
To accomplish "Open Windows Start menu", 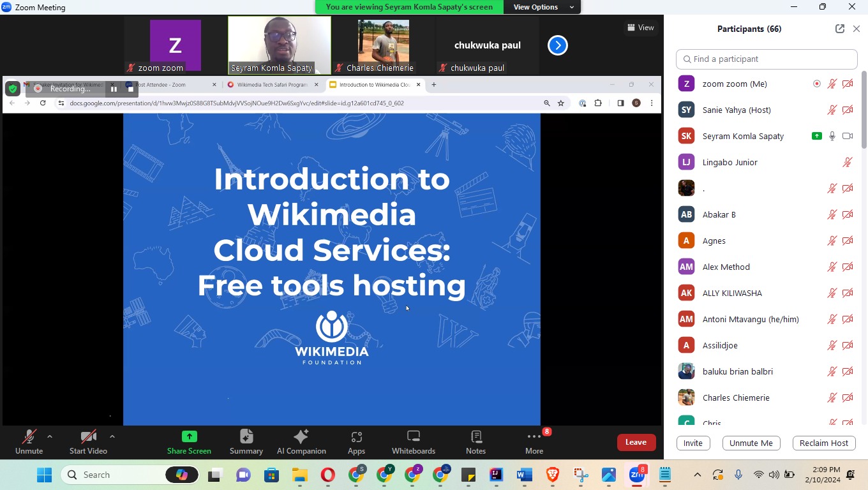I will tap(44, 475).
